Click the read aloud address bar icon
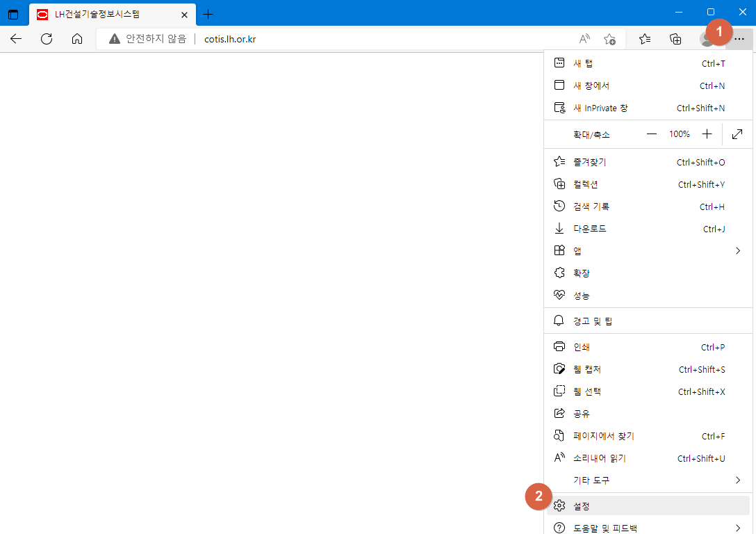756x534 pixels. [x=584, y=39]
